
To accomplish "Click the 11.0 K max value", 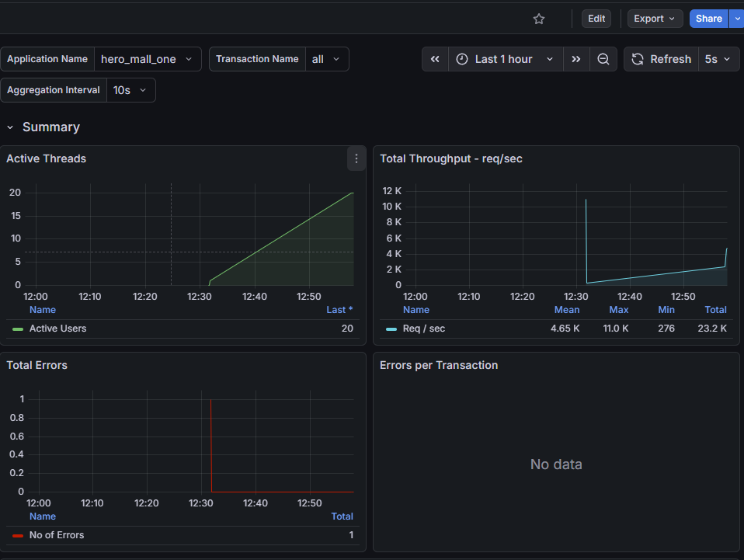I will 615,329.
